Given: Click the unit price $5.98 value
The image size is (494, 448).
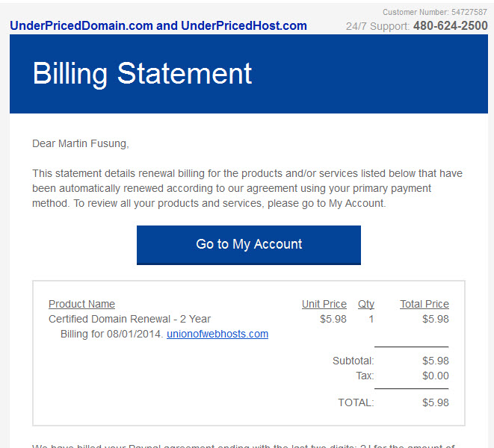Looking at the screenshot, I should (x=333, y=319).
